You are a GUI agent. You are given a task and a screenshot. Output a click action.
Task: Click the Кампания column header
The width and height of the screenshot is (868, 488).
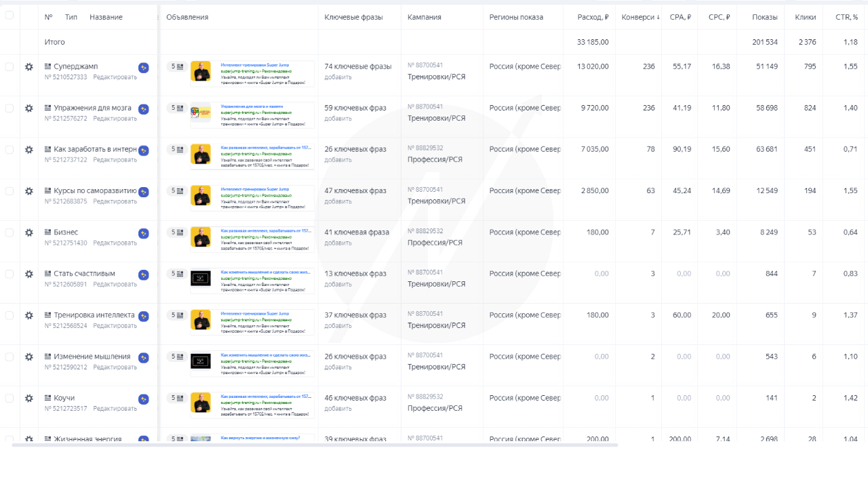pyautogui.click(x=425, y=17)
